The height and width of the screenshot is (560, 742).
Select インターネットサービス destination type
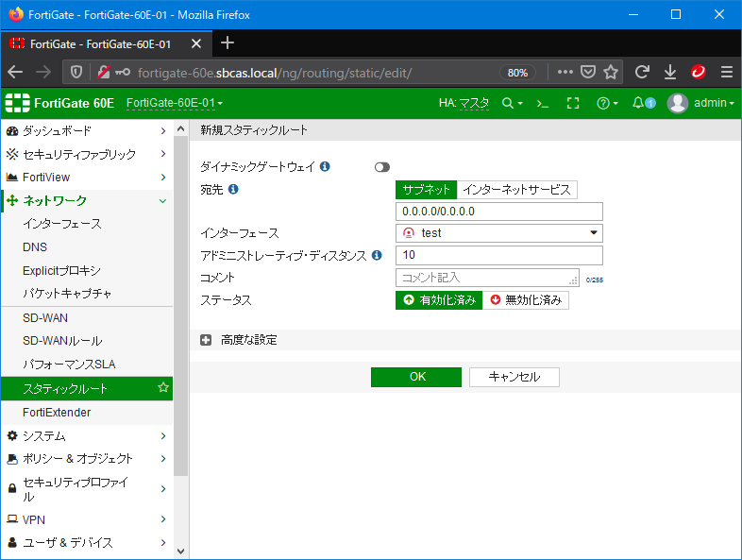(x=516, y=190)
